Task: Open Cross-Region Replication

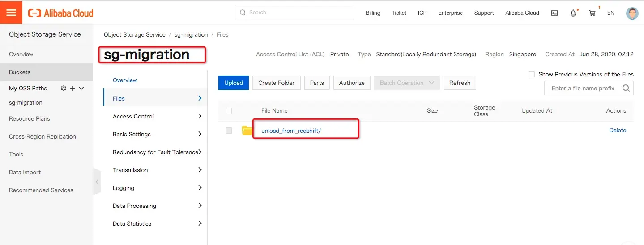Action: click(x=43, y=136)
